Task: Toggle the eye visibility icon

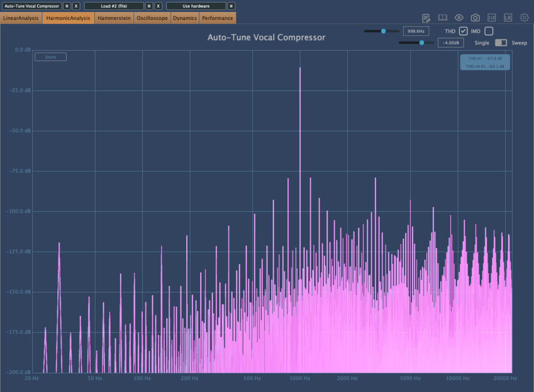Action: coord(459,18)
